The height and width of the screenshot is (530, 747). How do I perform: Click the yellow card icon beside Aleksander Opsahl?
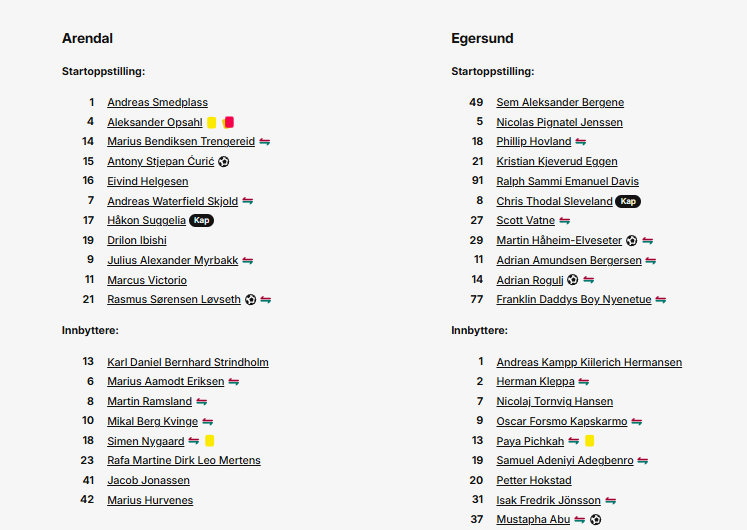point(212,122)
